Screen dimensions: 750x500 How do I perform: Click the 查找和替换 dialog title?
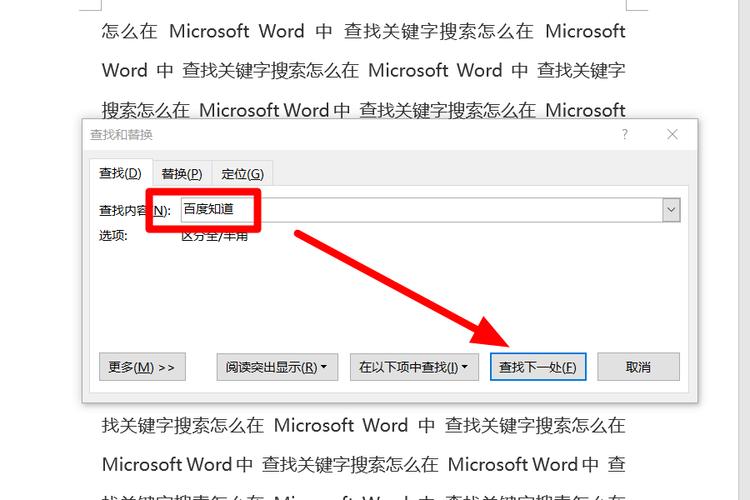tap(121, 134)
